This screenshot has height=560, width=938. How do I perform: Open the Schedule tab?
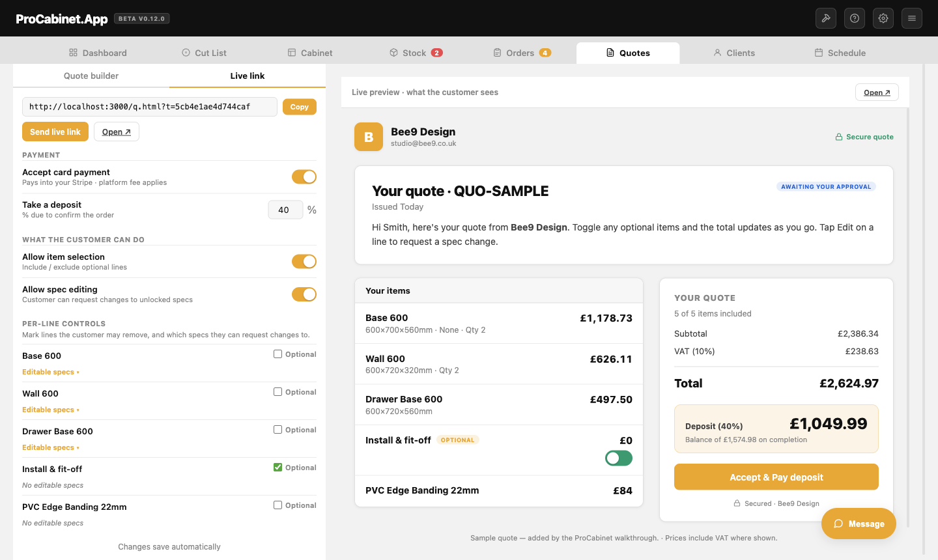pyautogui.click(x=840, y=53)
